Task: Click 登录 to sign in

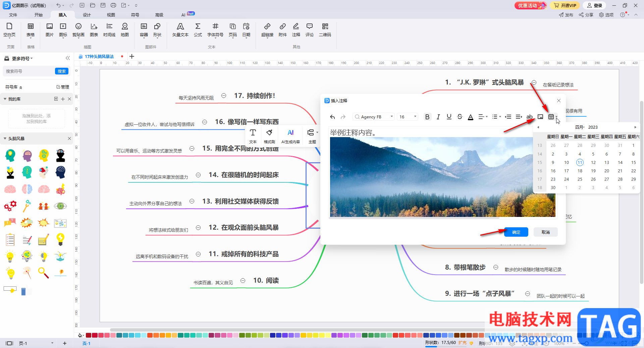Action: (595, 5)
